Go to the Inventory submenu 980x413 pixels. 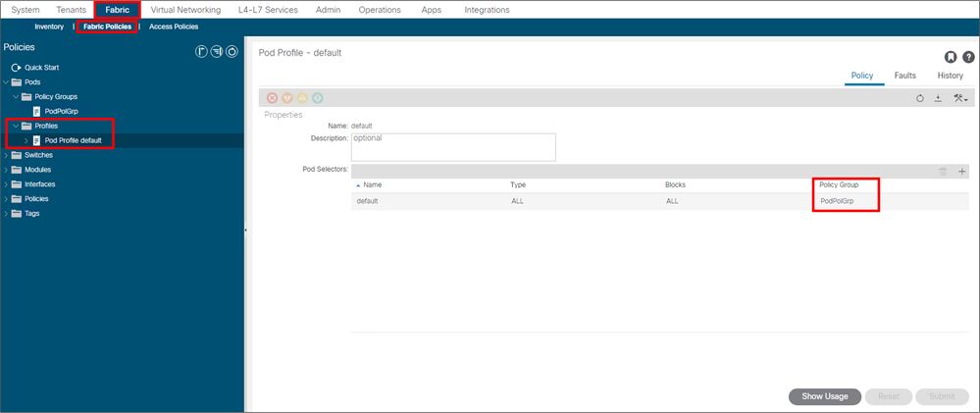coord(49,26)
